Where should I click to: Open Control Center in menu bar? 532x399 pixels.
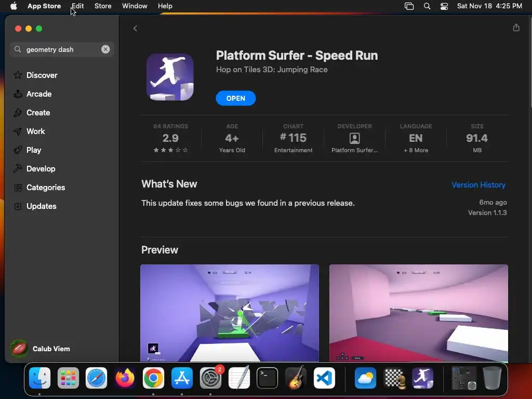[x=444, y=6]
